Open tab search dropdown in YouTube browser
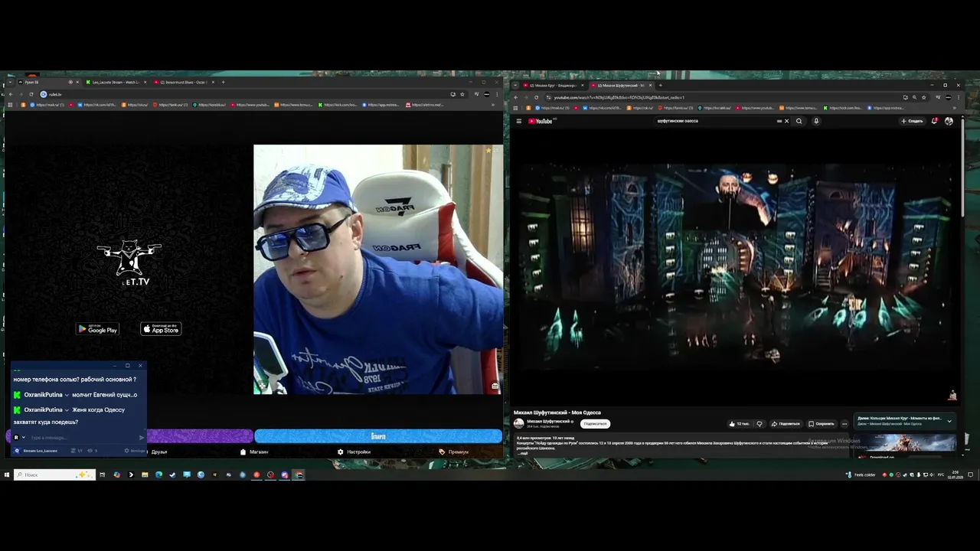980x551 pixels. point(515,85)
